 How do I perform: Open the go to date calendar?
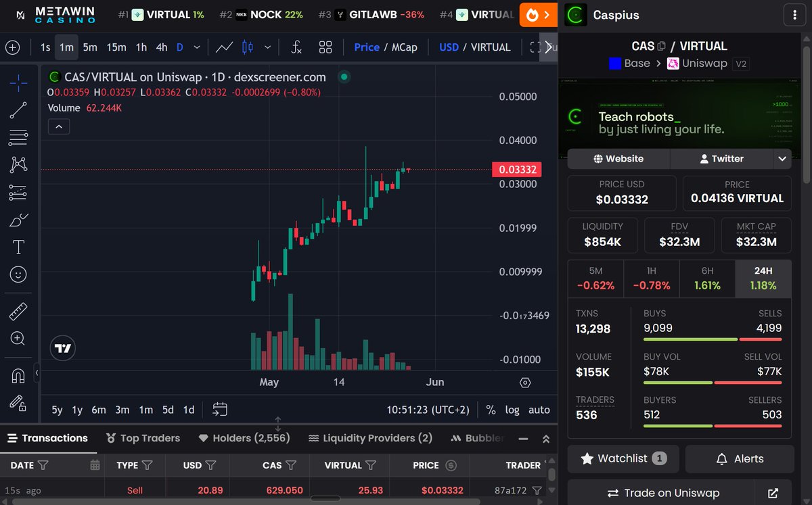[220, 409]
